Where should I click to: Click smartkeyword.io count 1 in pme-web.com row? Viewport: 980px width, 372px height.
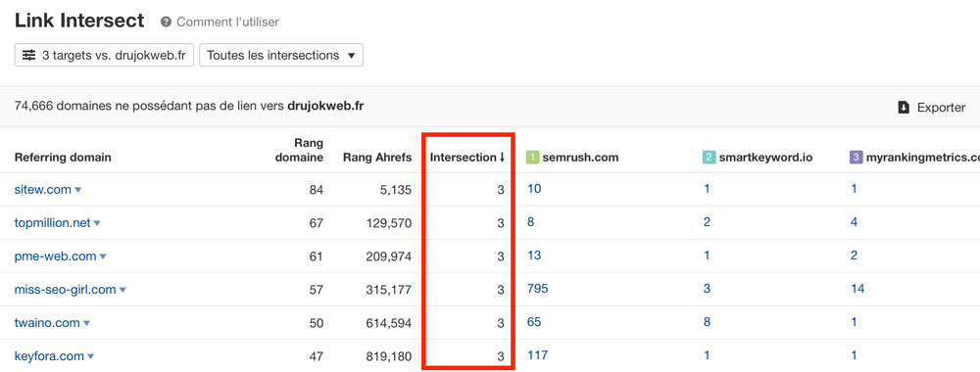point(707,256)
